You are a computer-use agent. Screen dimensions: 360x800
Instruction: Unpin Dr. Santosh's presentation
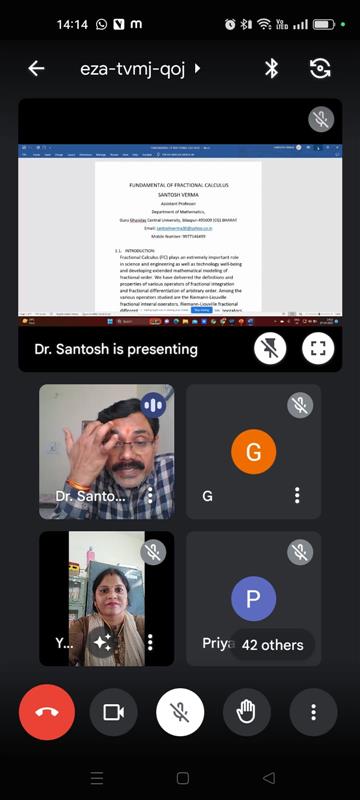pyautogui.click(x=270, y=348)
